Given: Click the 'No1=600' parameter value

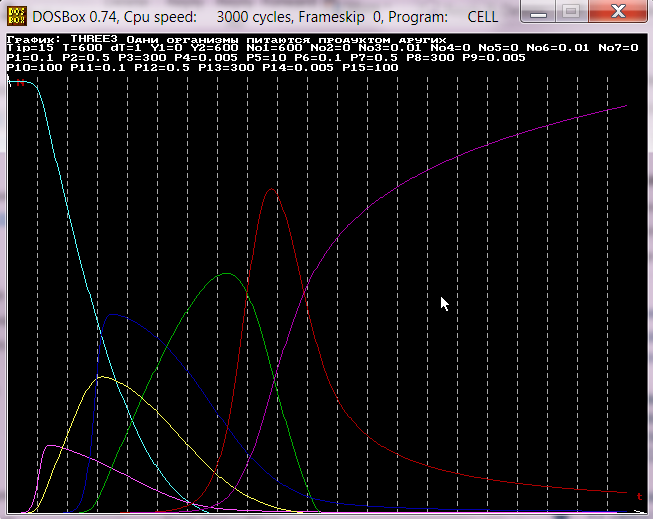Looking at the screenshot, I should (x=274, y=48).
